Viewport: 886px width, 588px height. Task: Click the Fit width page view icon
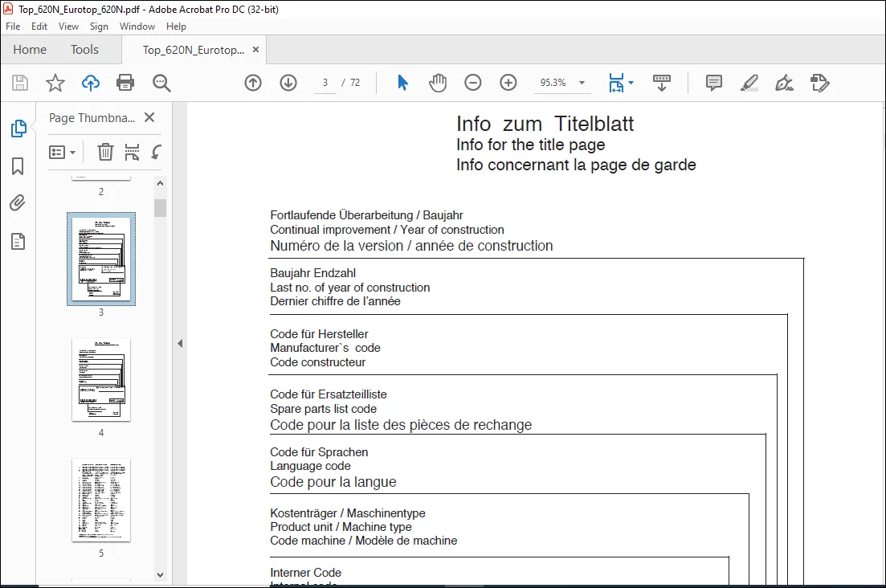(x=616, y=83)
